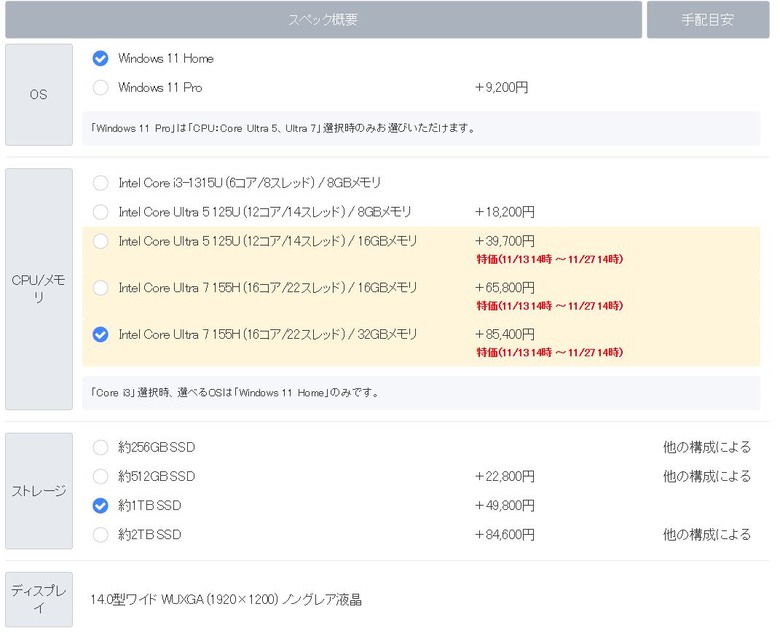Click the Windows 11 Home label text
This screenshot has height=636, width=780.
(x=166, y=58)
